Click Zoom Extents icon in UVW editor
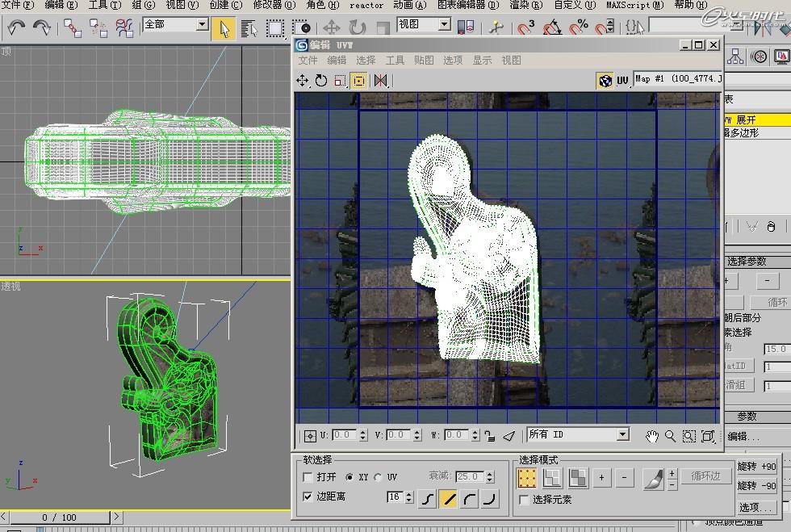This screenshot has height=532, width=791. pos(708,436)
